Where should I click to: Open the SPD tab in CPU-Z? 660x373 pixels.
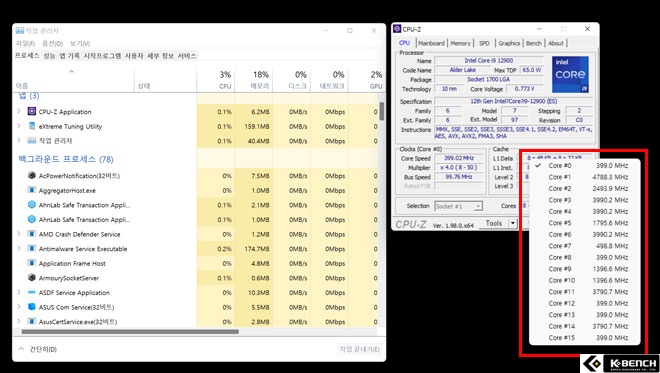(484, 43)
